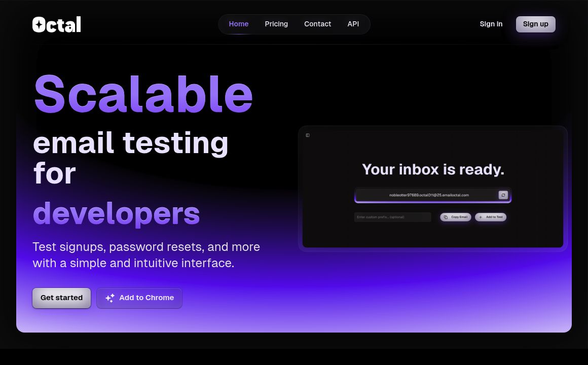
Task: Click the purple 'developers' heading text
Action: pyautogui.click(x=116, y=213)
